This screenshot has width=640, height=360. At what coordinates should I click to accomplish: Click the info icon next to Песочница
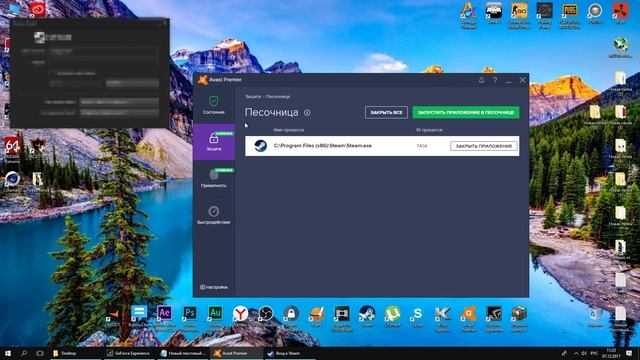(x=307, y=113)
